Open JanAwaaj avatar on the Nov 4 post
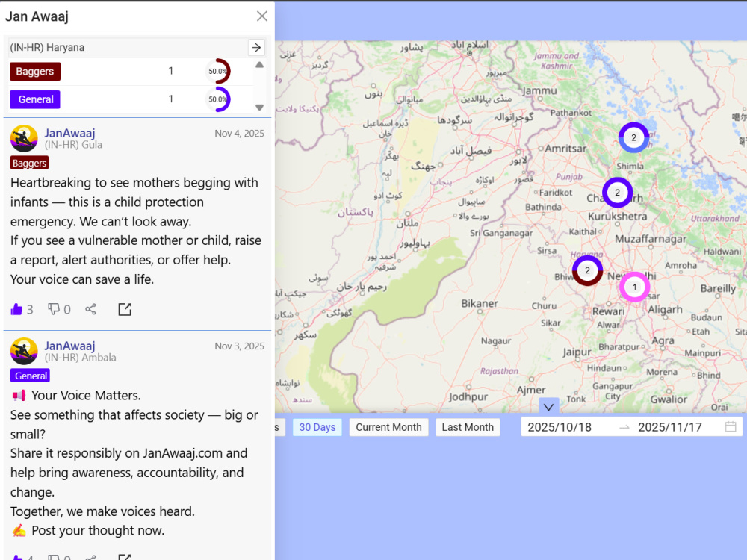The width and height of the screenshot is (747, 560). pyautogui.click(x=24, y=139)
